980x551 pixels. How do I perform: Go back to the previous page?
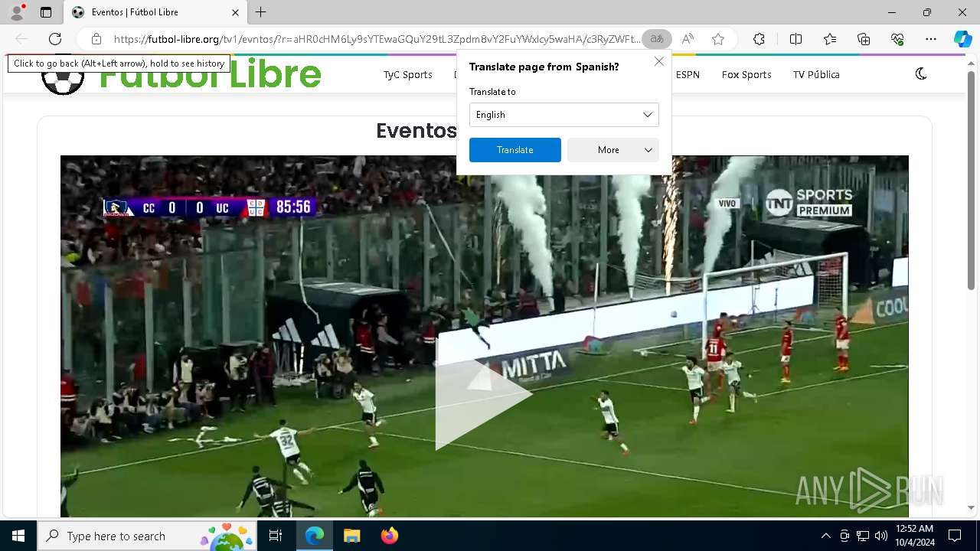21,39
